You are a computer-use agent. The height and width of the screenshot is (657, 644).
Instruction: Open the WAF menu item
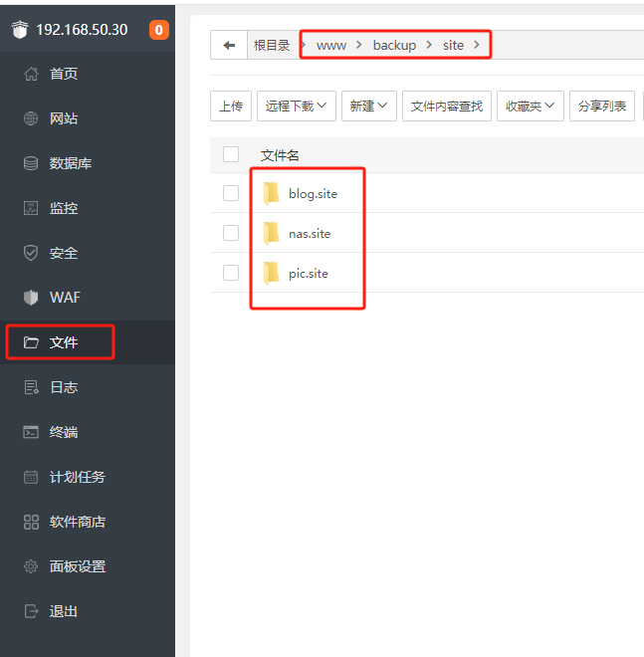point(65,298)
